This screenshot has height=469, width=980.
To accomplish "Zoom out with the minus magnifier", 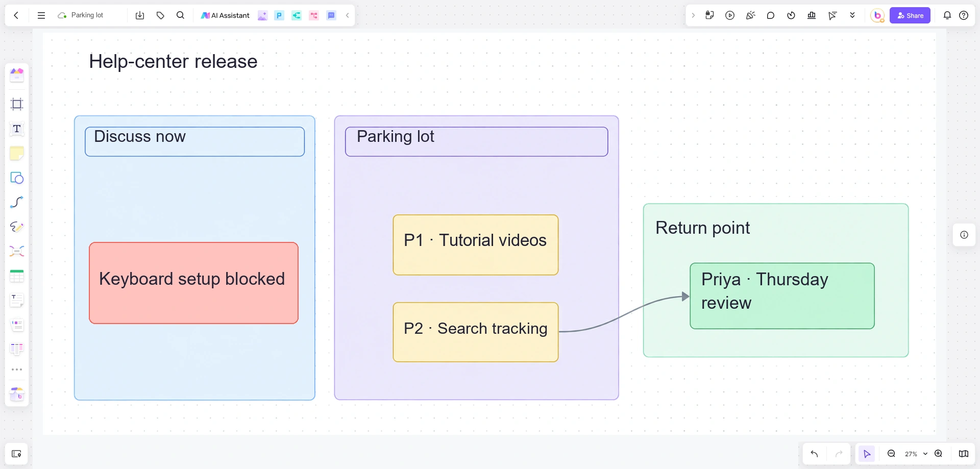I will (891, 454).
